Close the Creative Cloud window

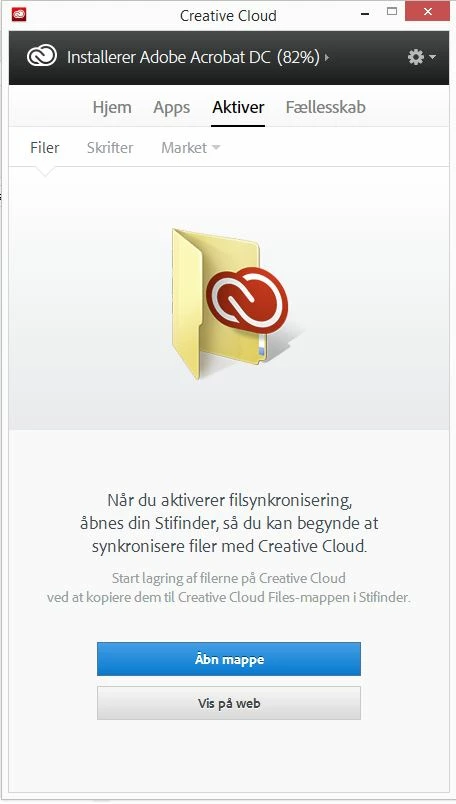click(x=427, y=11)
